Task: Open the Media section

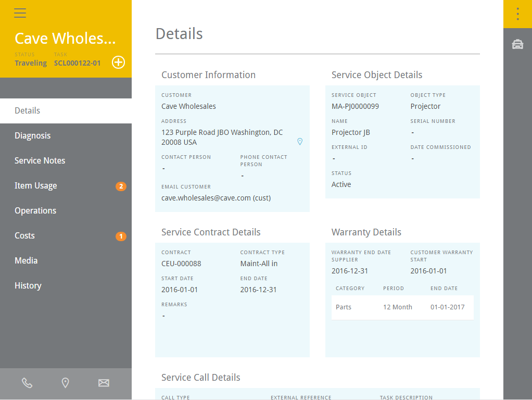Action: [26, 261]
